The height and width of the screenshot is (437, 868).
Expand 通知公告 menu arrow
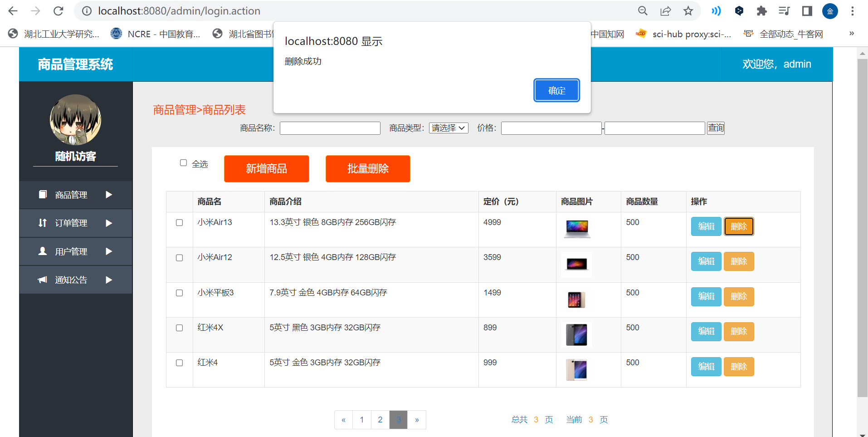[109, 280]
